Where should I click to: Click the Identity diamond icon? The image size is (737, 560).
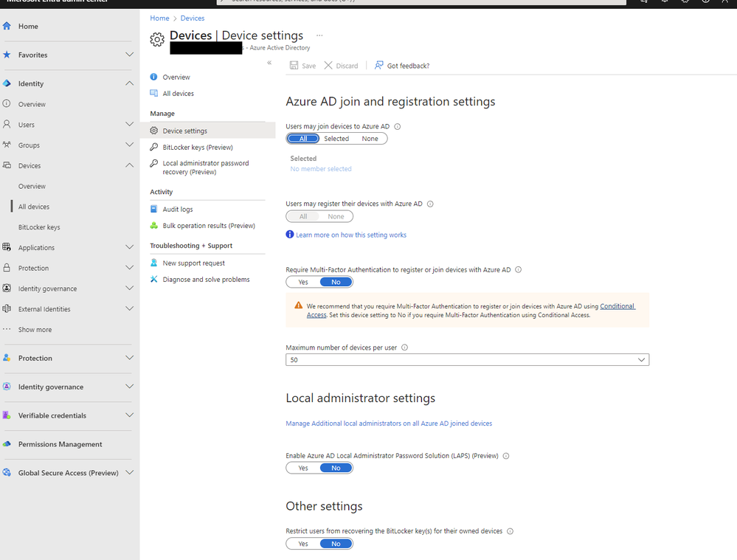pos(7,83)
